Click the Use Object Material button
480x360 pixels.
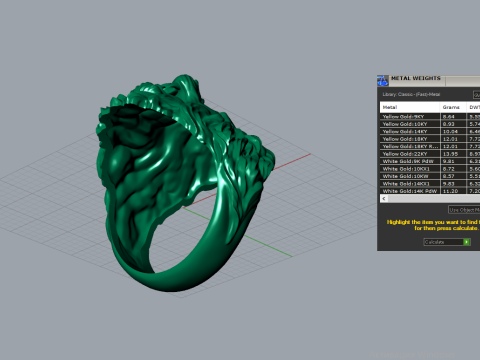pos(464,210)
